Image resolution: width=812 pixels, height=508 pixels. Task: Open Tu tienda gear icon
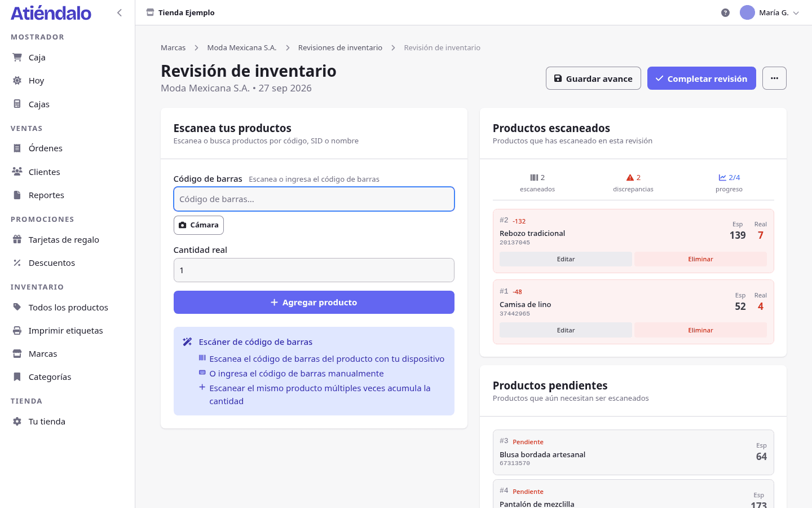pos(17,421)
